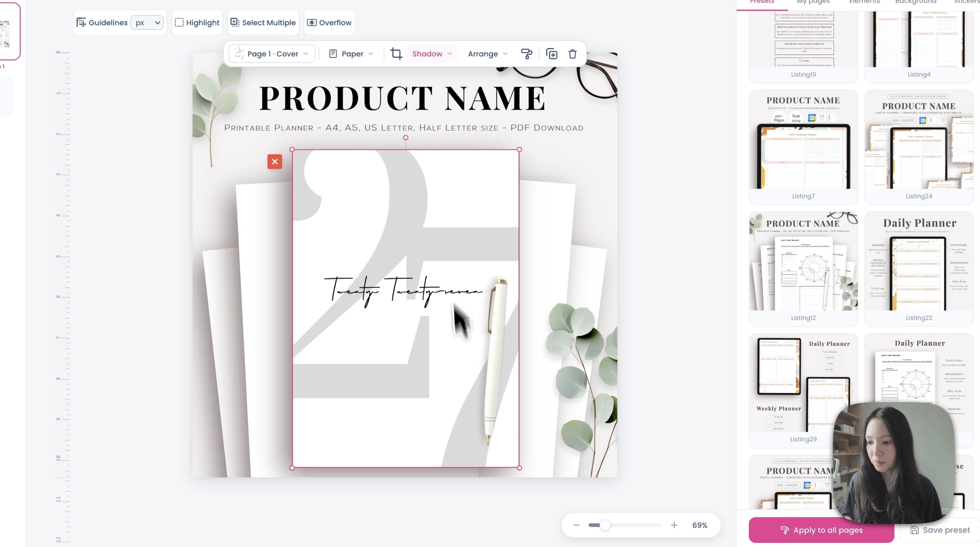Click the zoom slider handle
The image size is (980, 547).
605,525
